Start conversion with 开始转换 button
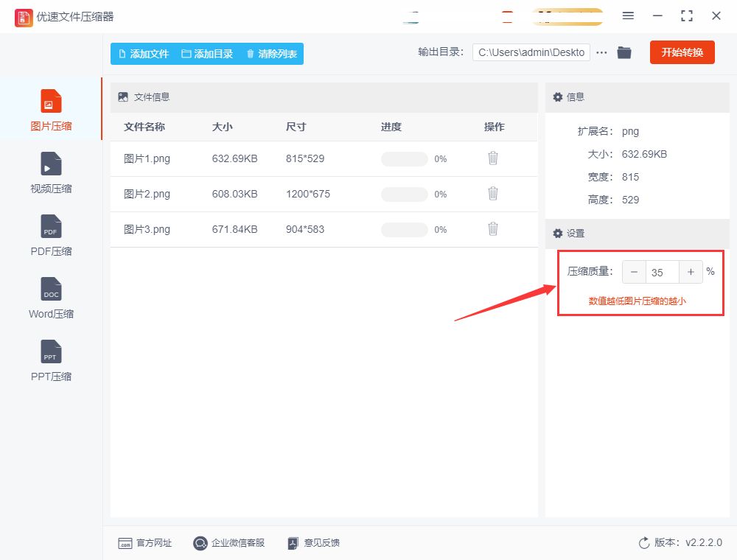Image resolution: width=737 pixels, height=560 pixels. click(x=682, y=52)
